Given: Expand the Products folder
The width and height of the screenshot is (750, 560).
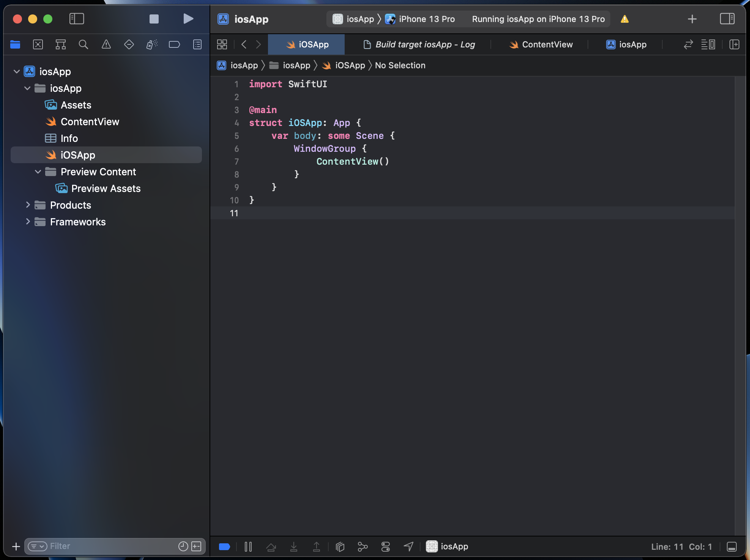Looking at the screenshot, I should [28, 205].
